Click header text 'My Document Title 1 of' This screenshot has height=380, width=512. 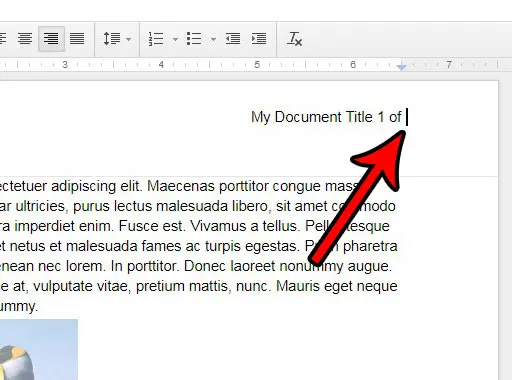[326, 117]
